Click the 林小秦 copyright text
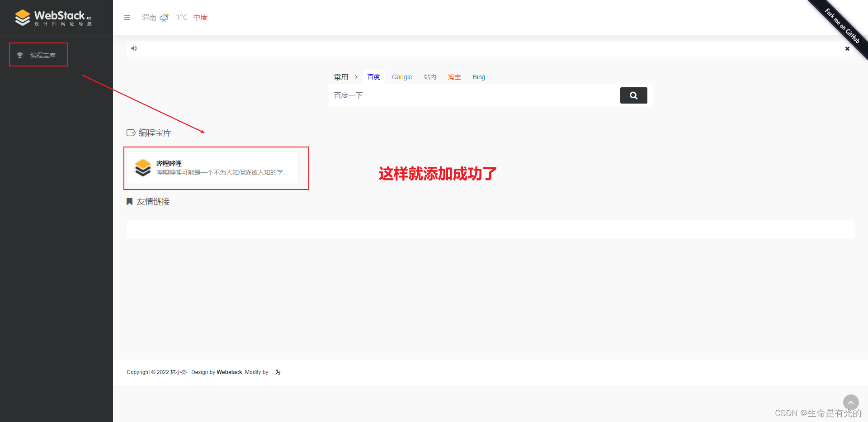 click(178, 372)
